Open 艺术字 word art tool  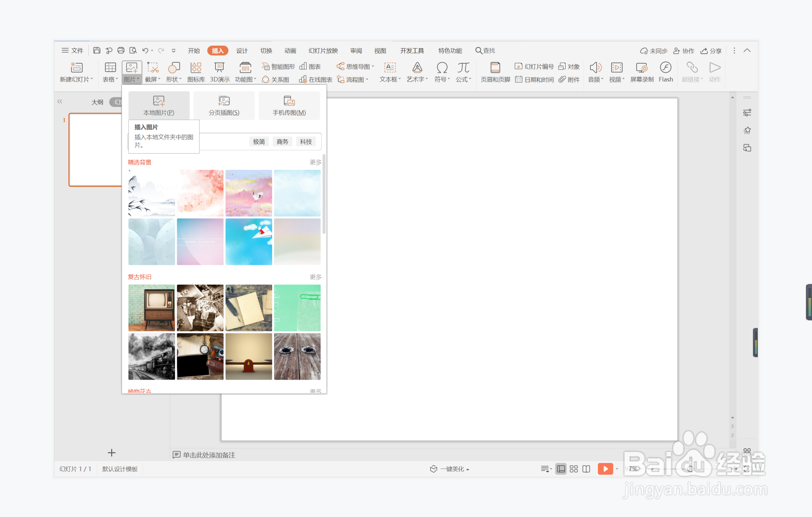[417, 72]
